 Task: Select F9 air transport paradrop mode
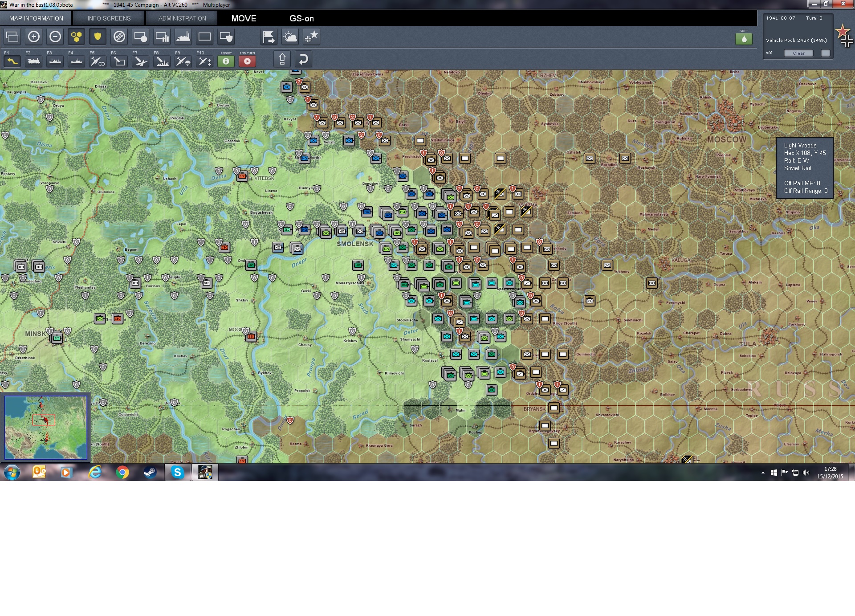pyautogui.click(x=183, y=61)
